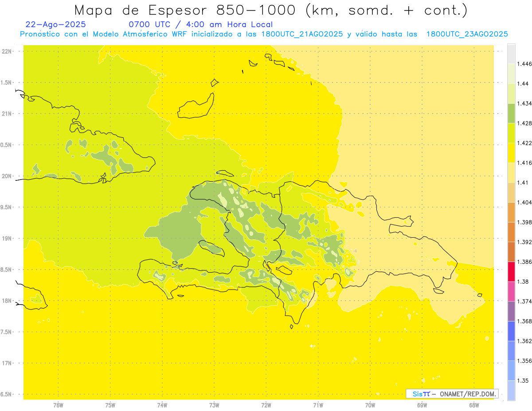Pick the pink swatch between 1.374 and 1.38
This screenshot has width=532, height=411.
click(511, 291)
